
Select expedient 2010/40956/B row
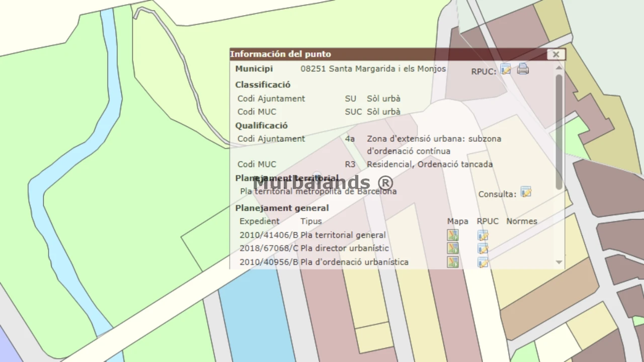click(x=269, y=262)
